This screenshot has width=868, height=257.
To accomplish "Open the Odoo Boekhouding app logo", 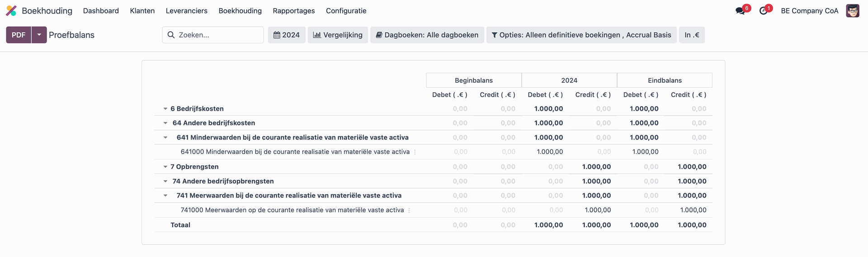I will point(11,10).
